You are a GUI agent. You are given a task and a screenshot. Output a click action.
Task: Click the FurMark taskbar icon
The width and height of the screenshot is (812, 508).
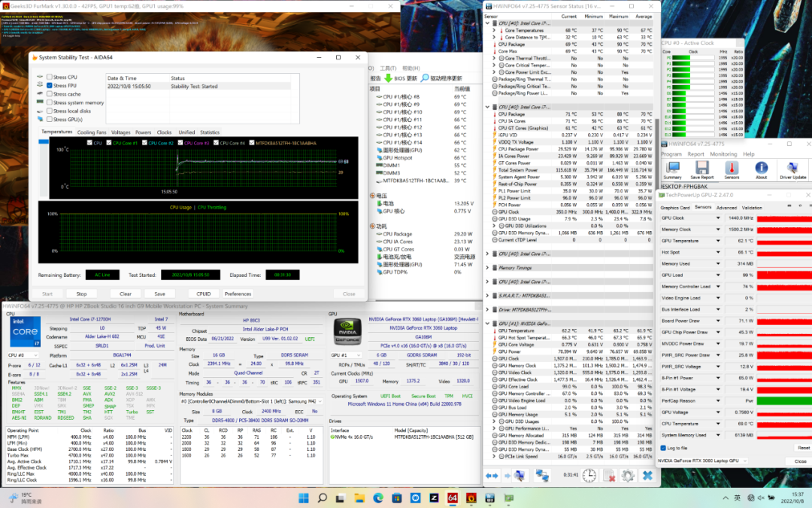(x=471, y=498)
